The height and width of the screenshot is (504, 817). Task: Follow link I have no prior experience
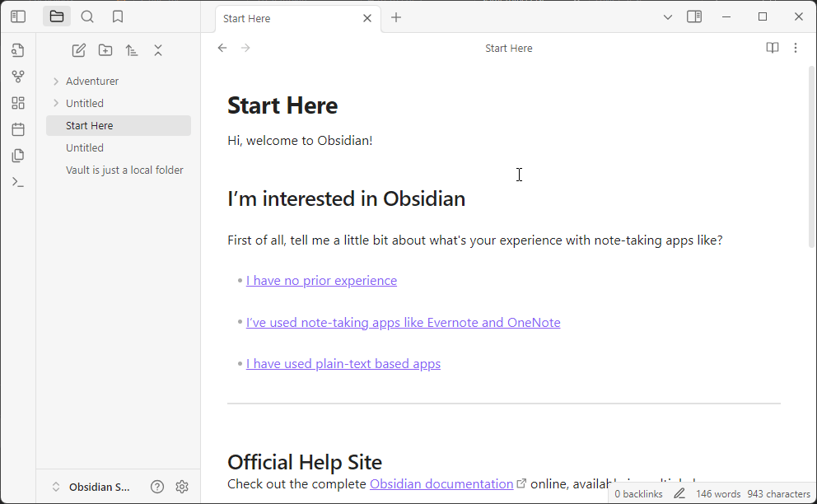321,280
